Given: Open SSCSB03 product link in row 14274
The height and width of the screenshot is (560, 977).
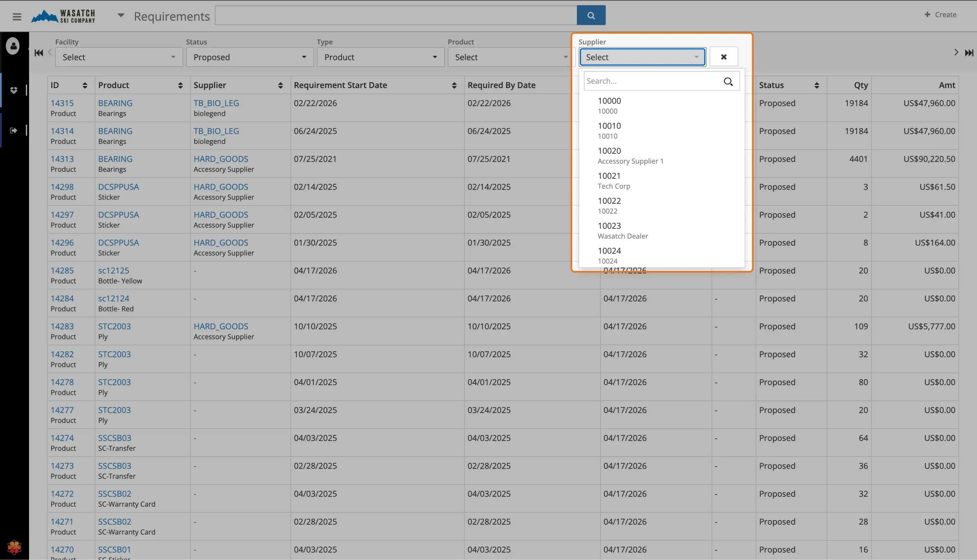Looking at the screenshot, I should (x=115, y=438).
